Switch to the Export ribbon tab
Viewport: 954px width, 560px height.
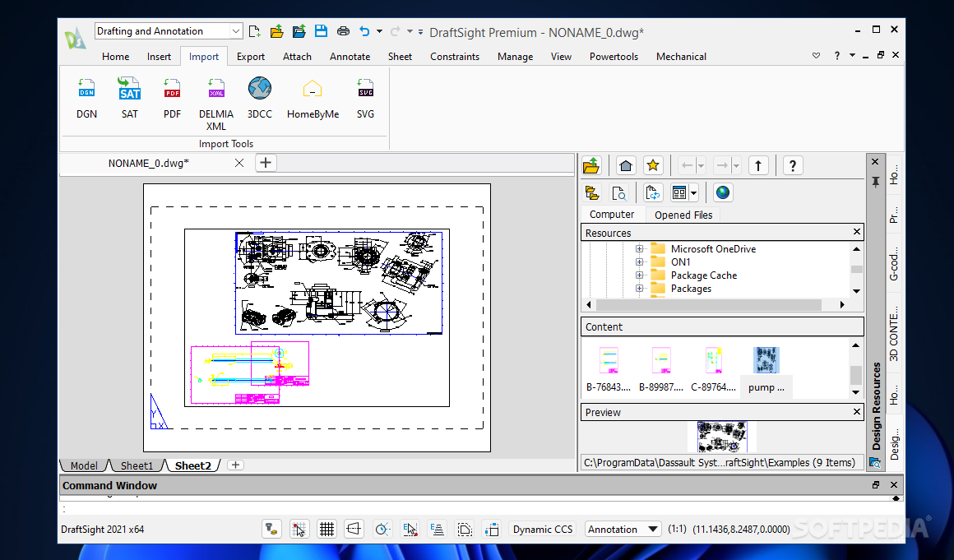pyautogui.click(x=251, y=57)
